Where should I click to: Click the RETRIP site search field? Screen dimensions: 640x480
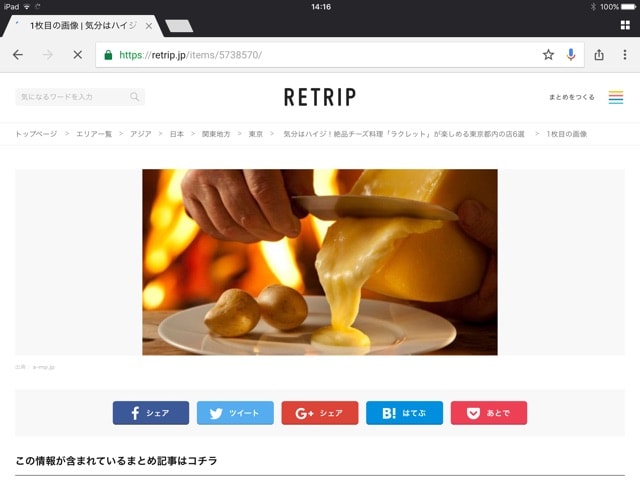click(80, 97)
